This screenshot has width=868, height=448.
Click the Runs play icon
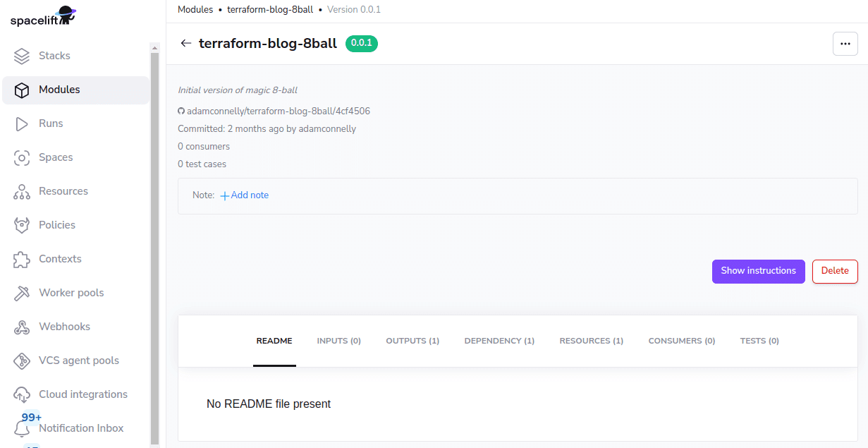[22, 123]
